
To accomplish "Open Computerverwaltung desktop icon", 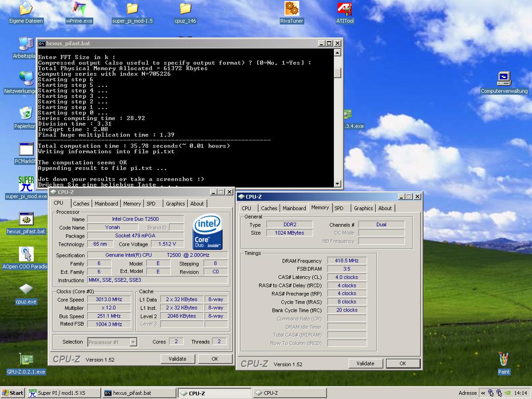I will click(504, 79).
